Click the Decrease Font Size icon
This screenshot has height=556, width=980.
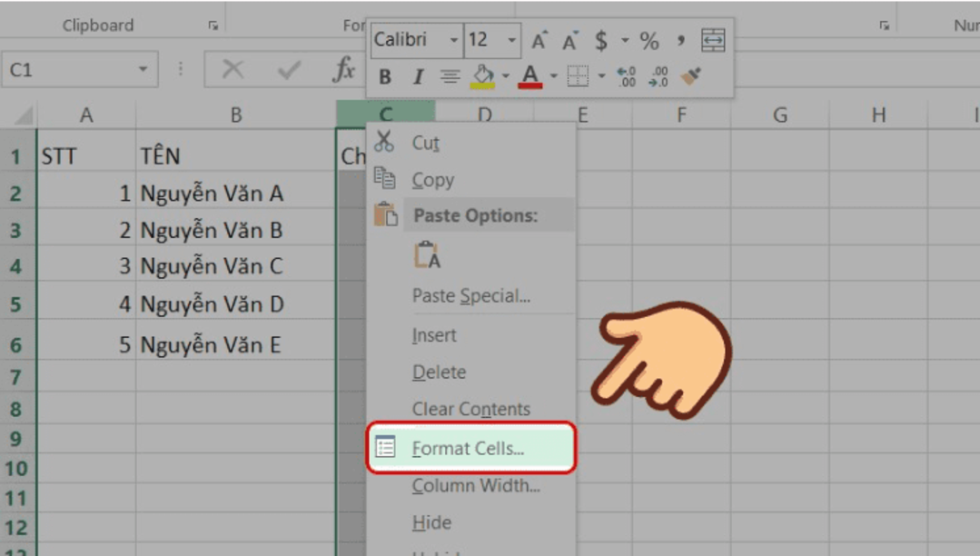[570, 41]
